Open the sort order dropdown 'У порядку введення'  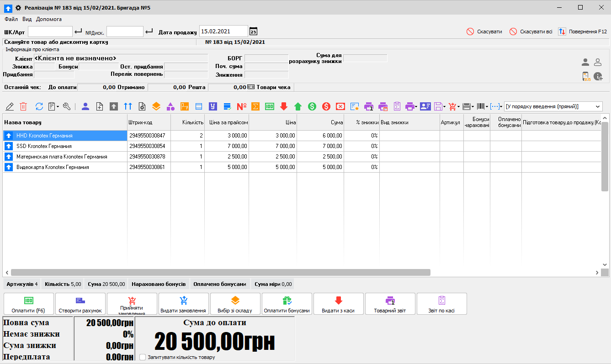553,106
